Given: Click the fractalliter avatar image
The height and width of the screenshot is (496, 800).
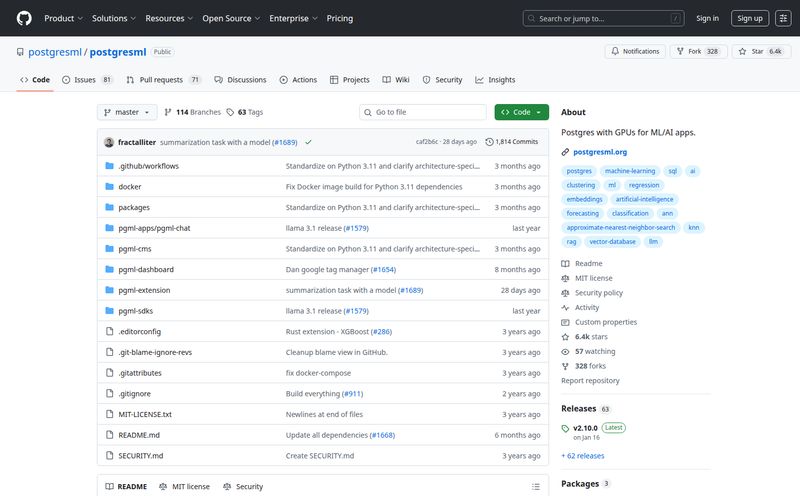Looking at the screenshot, I should tap(109, 142).
